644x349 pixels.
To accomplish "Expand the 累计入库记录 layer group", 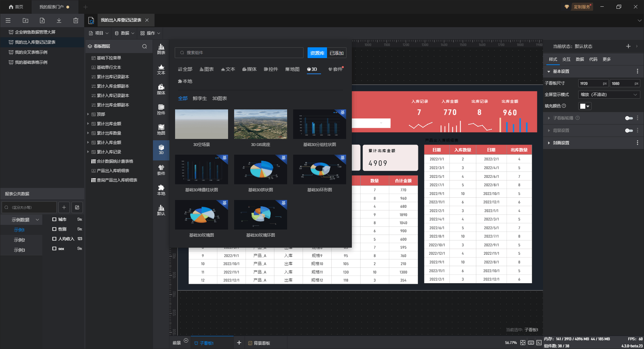I will click(x=88, y=152).
